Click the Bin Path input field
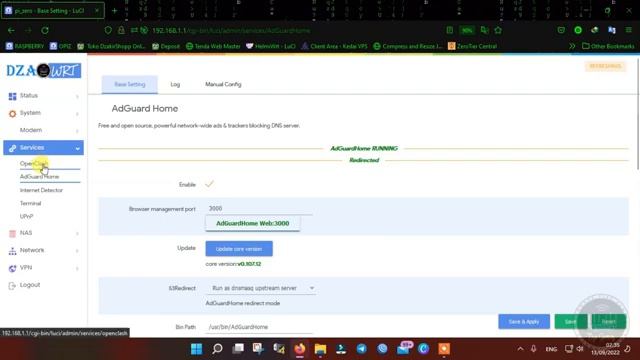 [x=259, y=327]
